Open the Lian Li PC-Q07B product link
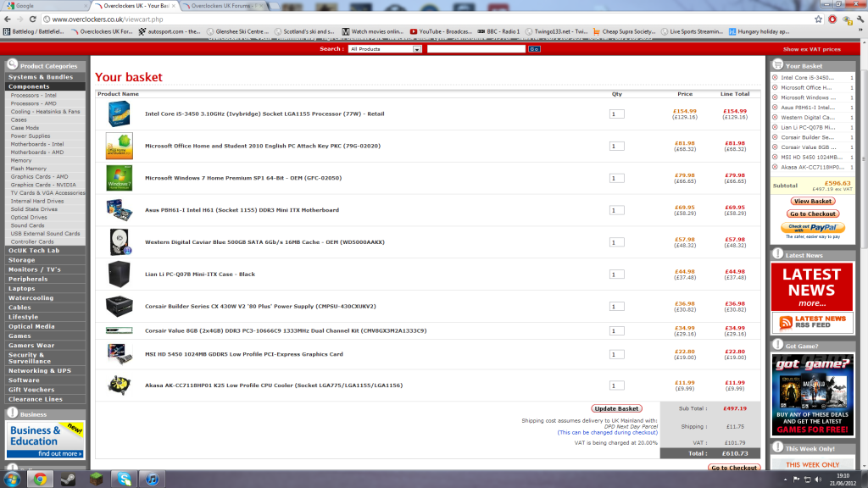 (200, 274)
